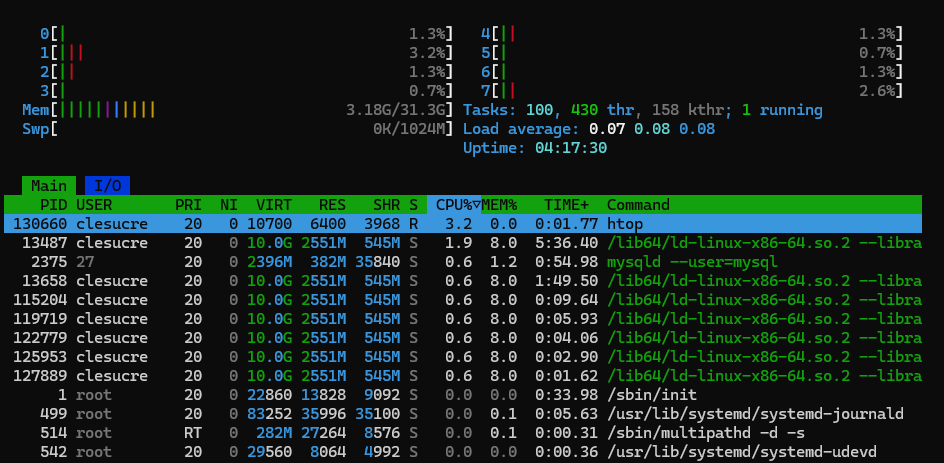Click the CPU 5 usage meter
This screenshot has width=944, height=463.
click(x=692, y=53)
